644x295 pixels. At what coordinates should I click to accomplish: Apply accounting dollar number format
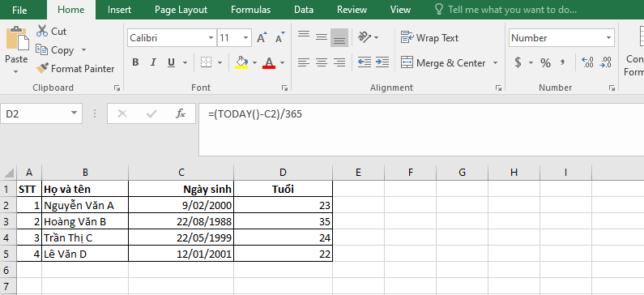click(x=518, y=63)
